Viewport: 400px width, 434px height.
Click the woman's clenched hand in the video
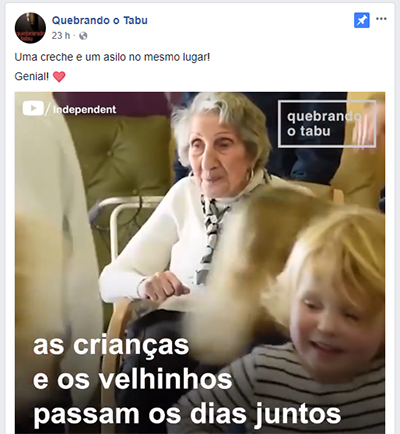164,286
